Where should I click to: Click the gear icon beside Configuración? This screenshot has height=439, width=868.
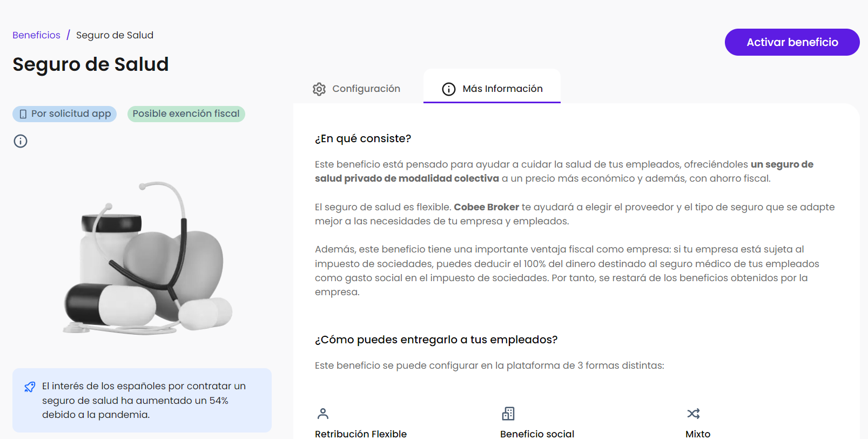coord(319,89)
